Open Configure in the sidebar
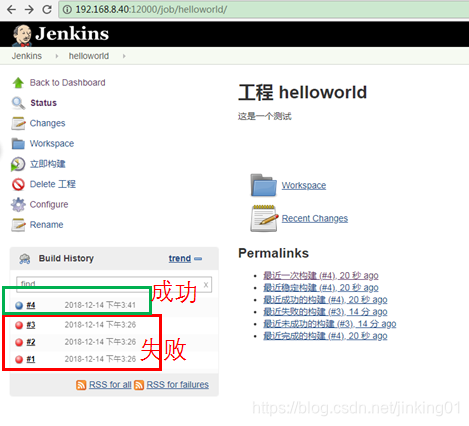This screenshot has height=426, width=469. [x=49, y=205]
